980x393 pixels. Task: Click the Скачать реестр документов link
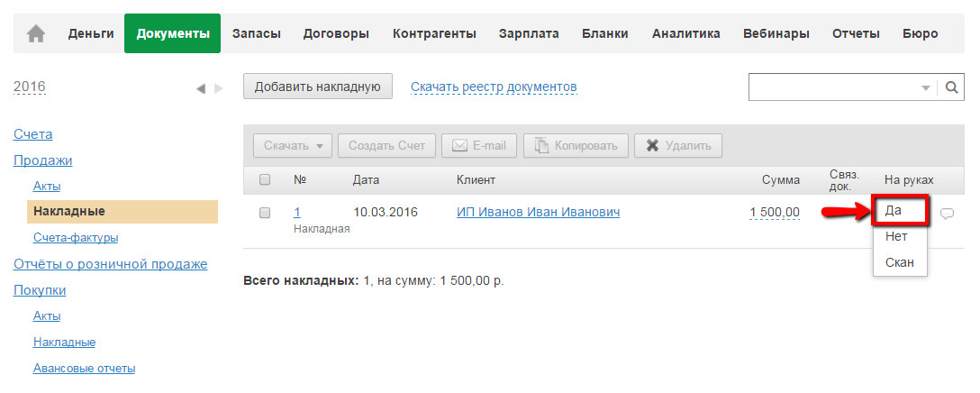494,87
